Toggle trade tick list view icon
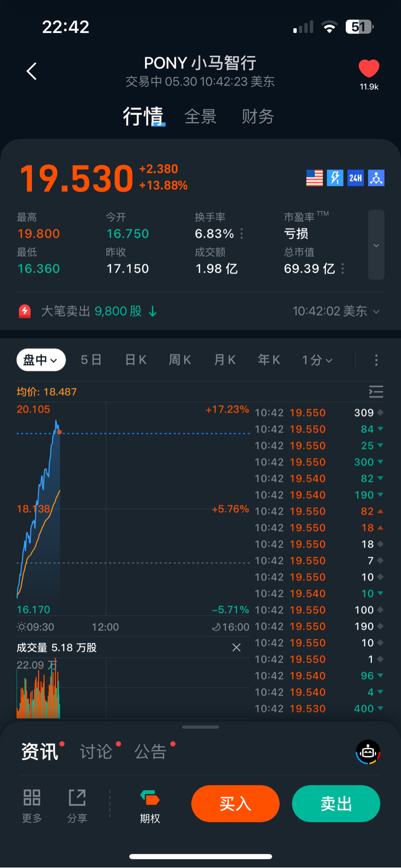 pyautogui.click(x=376, y=391)
